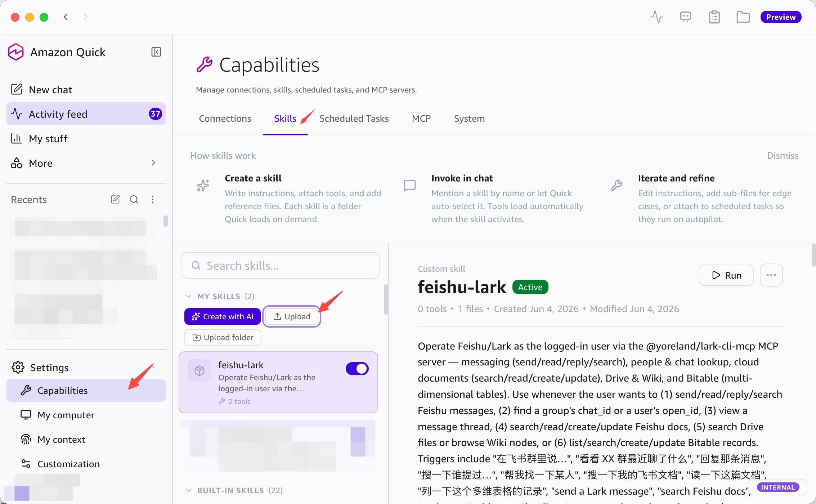Click the 'Custom skill' label

(441, 269)
